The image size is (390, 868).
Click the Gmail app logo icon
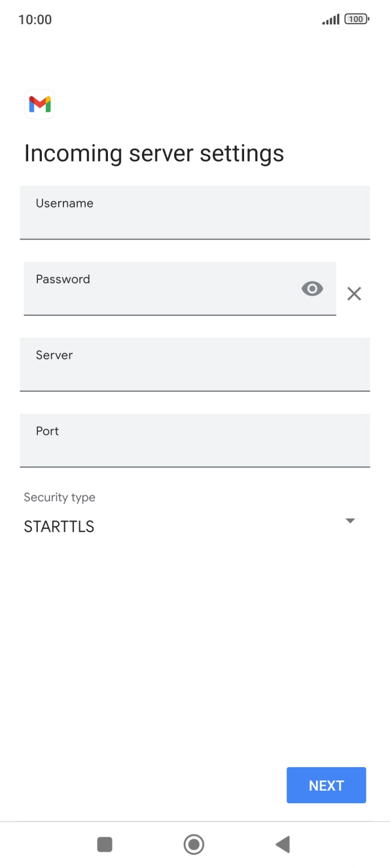tap(39, 104)
